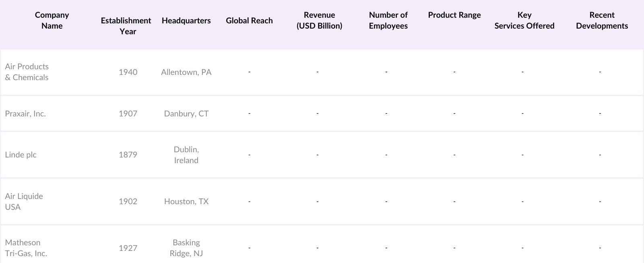644x263 pixels.
Task: Select the Air Products & Chemicals cell
Action: pyautogui.click(x=27, y=72)
